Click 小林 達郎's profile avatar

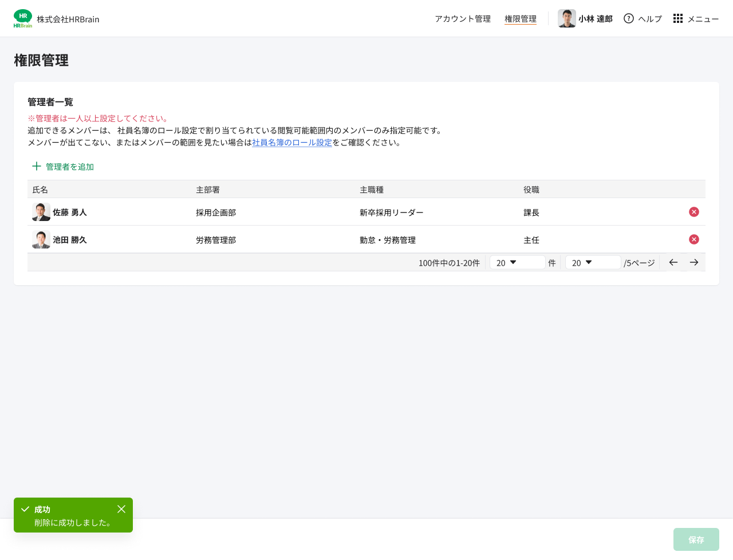(566, 18)
